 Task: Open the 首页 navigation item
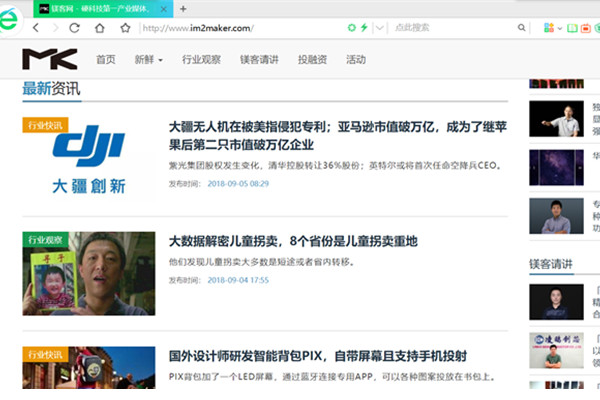click(x=106, y=60)
